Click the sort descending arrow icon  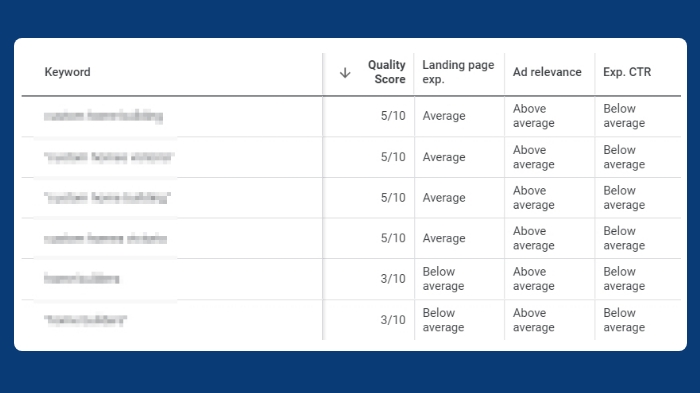click(x=345, y=72)
